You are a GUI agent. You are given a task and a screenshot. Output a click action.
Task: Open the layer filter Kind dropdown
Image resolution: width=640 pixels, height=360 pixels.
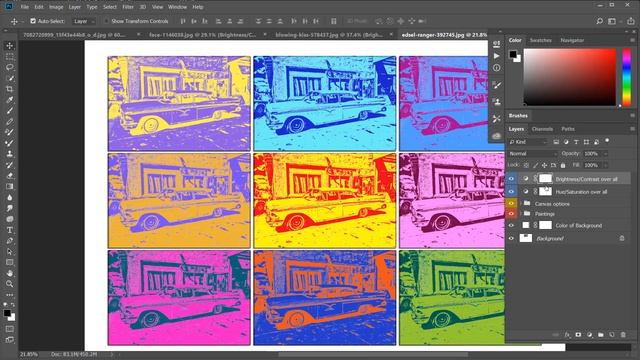tap(528, 142)
